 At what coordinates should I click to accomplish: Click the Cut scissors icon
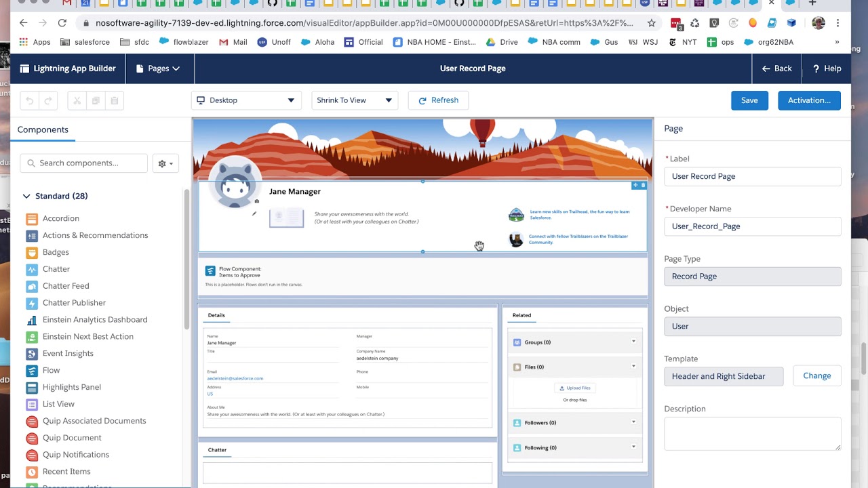point(77,100)
